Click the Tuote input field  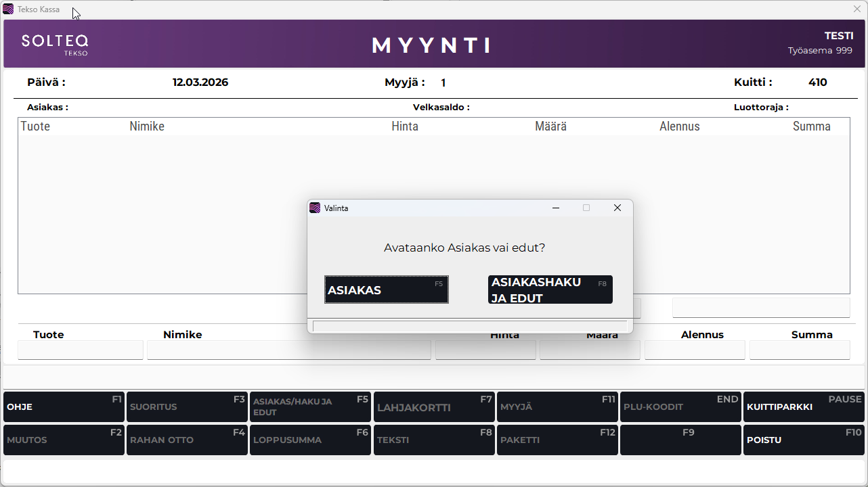point(81,350)
